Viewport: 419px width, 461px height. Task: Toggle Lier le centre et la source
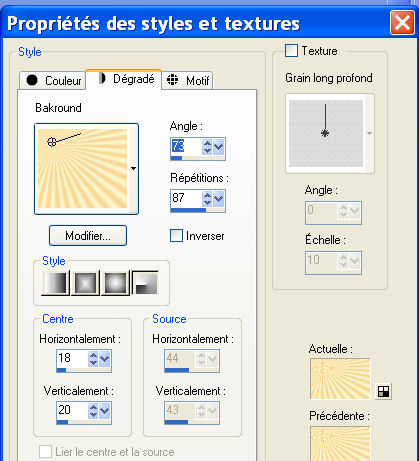45,452
